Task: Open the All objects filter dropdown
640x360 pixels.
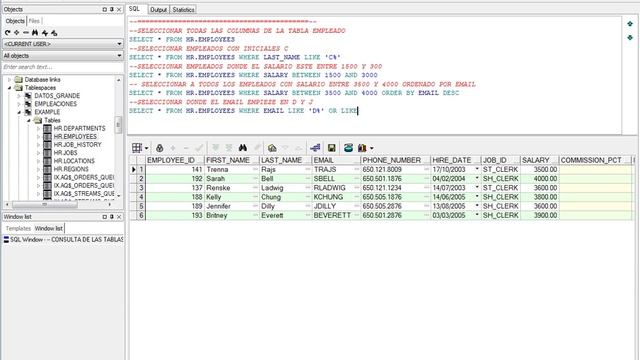Action: coord(63,56)
